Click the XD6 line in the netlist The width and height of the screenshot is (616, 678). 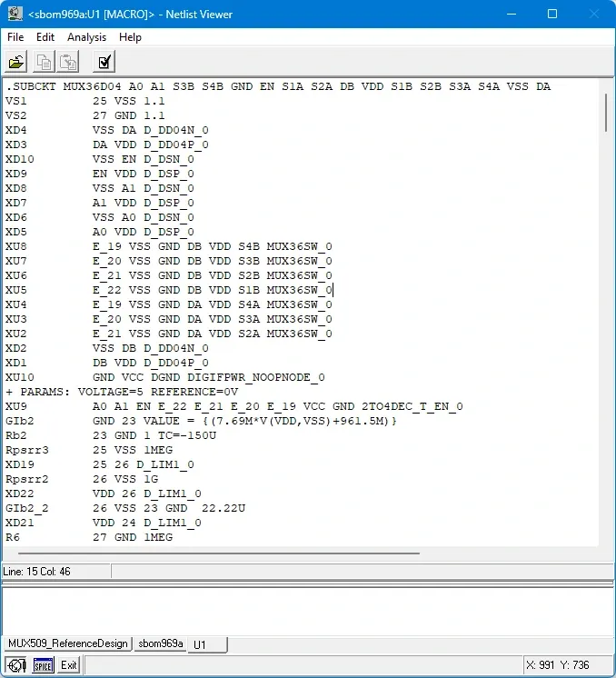(x=99, y=217)
